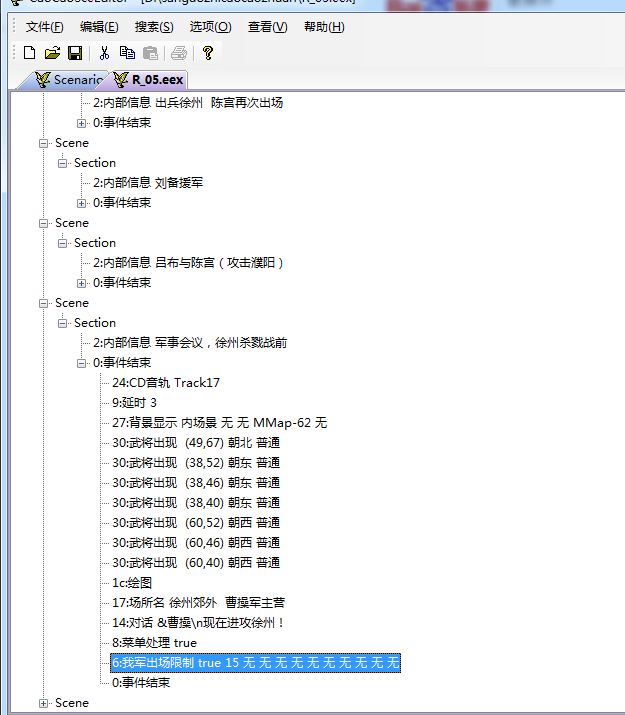625x715 pixels.
Task: Expand the last collapsed Scene node
Action: 43,703
